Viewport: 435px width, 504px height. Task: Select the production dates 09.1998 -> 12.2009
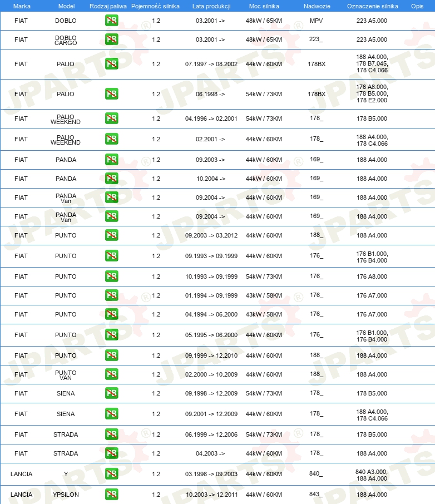211,394
